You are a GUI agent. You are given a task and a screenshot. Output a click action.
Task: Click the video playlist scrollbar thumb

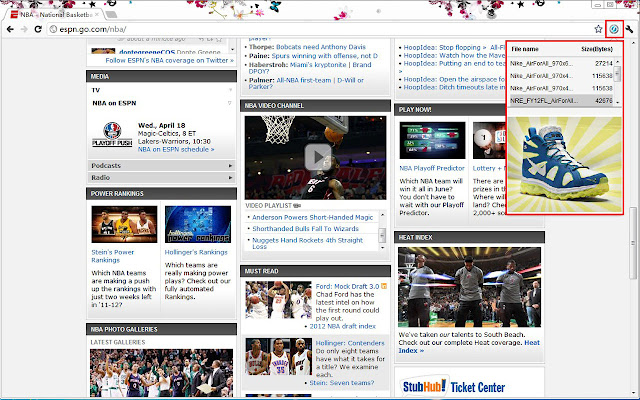click(x=382, y=235)
